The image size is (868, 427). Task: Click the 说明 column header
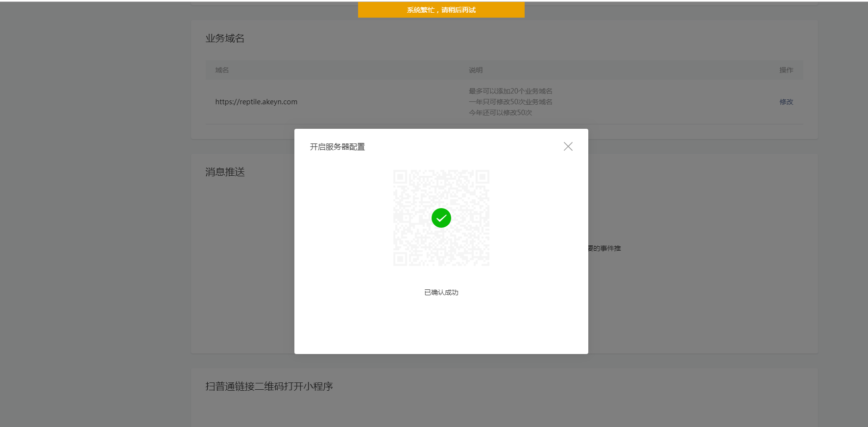(476, 70)
